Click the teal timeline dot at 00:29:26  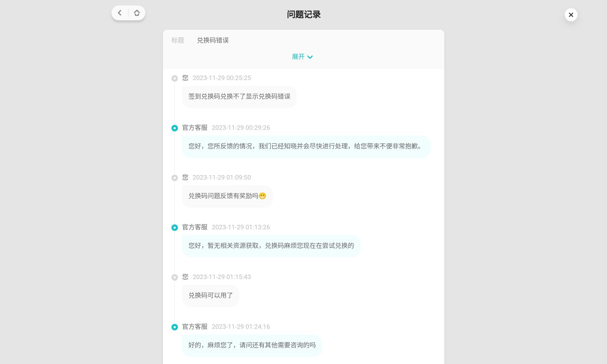(x=175, y=128)
